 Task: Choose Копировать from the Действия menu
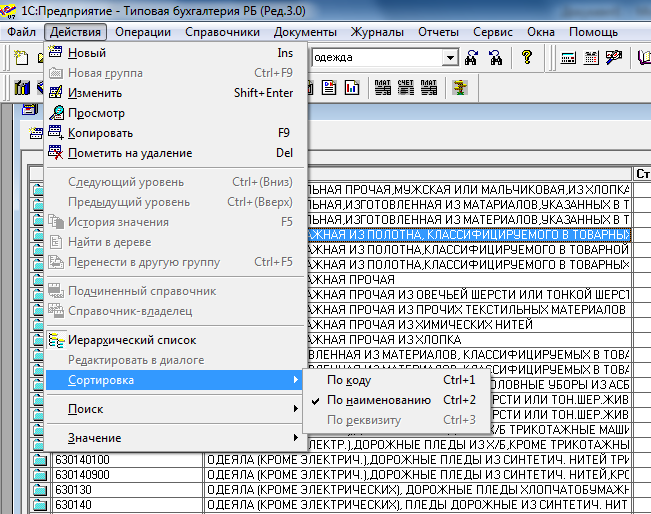click(175, 133)
